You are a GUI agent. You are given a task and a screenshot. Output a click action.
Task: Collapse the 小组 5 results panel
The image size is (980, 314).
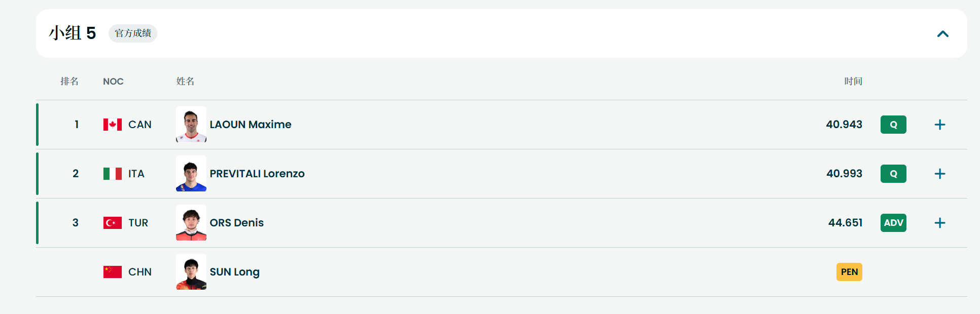point(942,34)
